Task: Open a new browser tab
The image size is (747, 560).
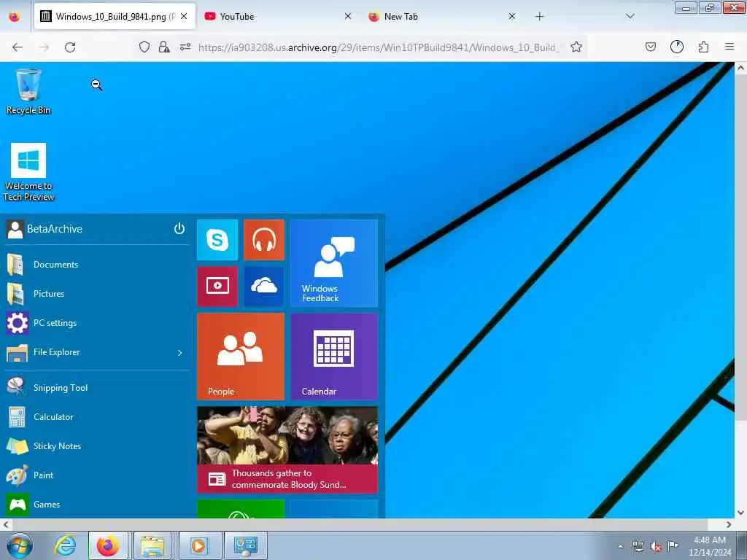Action: tap(539, 17)
